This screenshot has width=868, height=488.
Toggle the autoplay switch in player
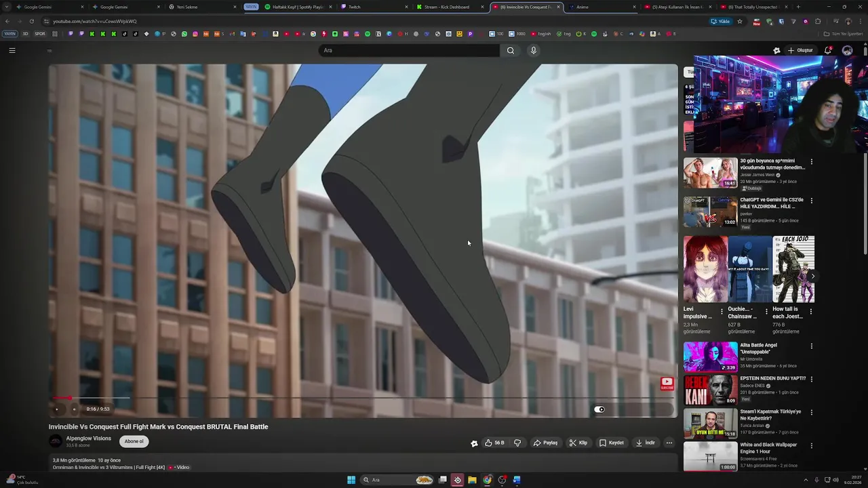[599, 409]
